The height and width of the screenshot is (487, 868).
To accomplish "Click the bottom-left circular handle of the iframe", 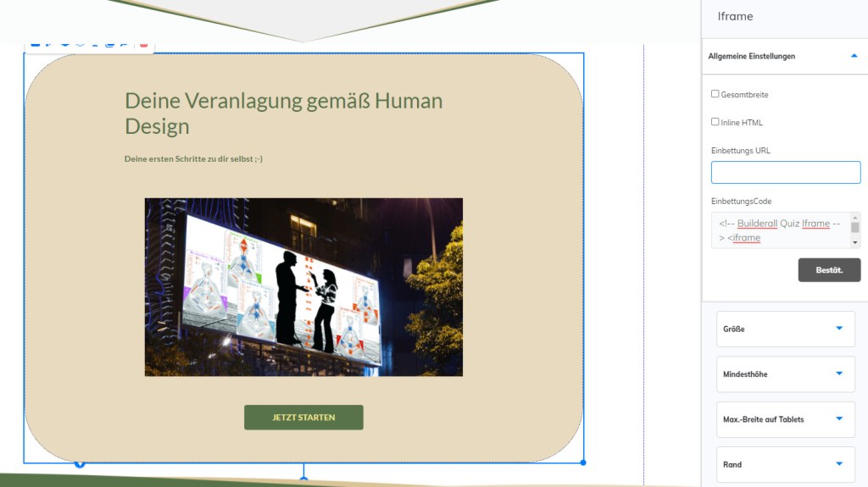I will (x=80, y=463).
